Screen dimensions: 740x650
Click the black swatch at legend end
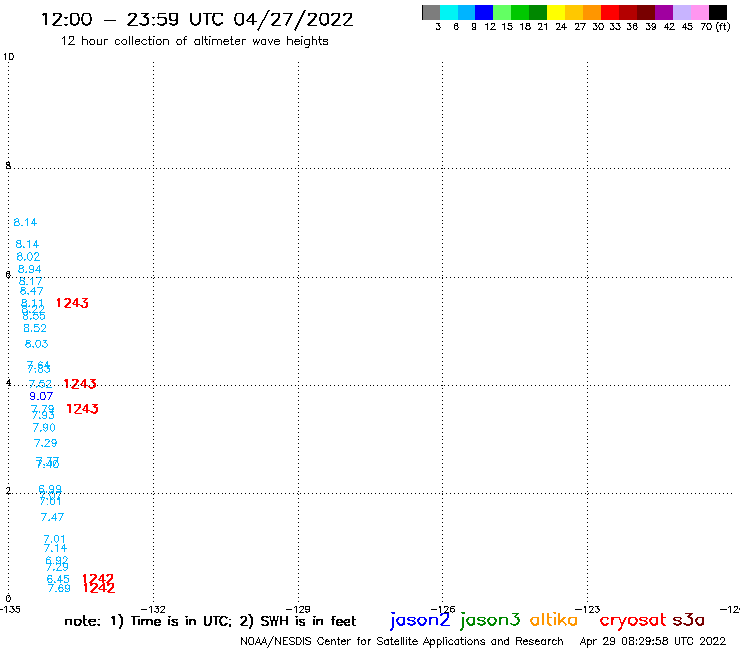point(718,12)
